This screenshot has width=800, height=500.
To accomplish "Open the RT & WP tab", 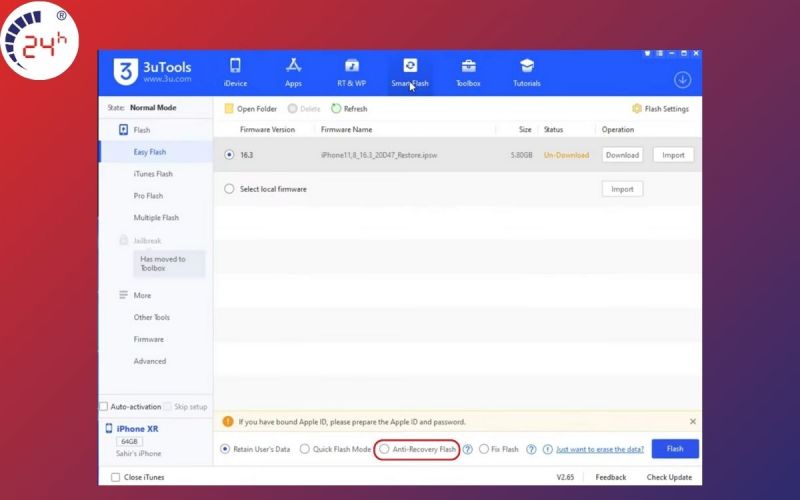I will point(352,72).
